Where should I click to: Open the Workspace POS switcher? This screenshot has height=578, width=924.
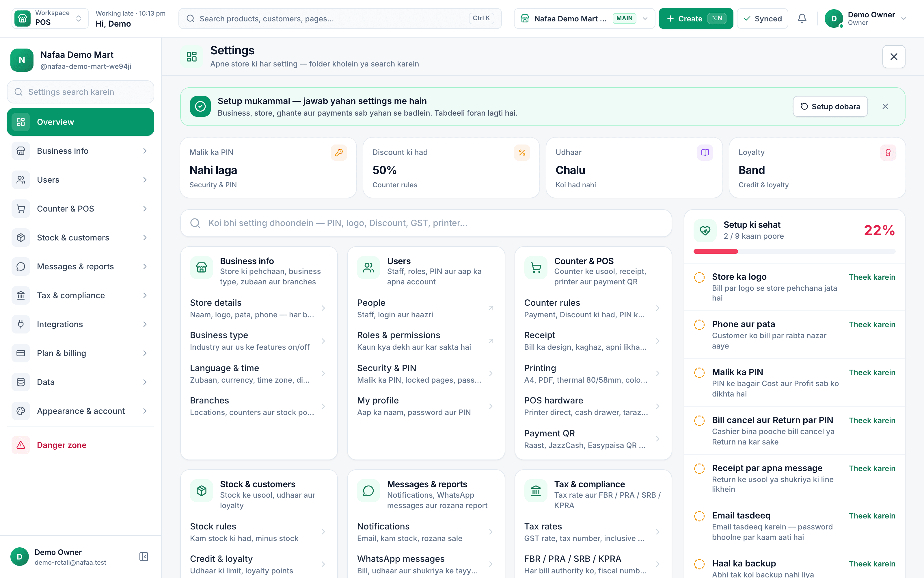pyautogui.click(x=50, y=18)
